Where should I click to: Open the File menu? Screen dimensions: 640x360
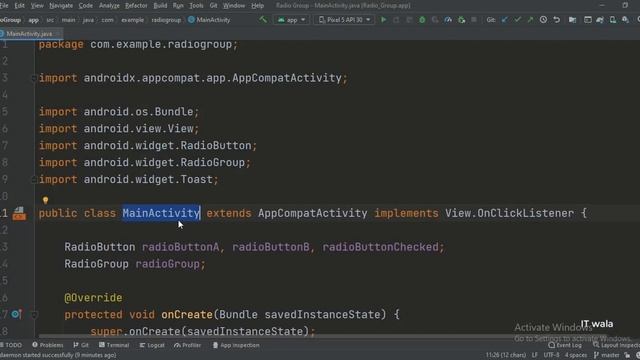pos(4,6)
